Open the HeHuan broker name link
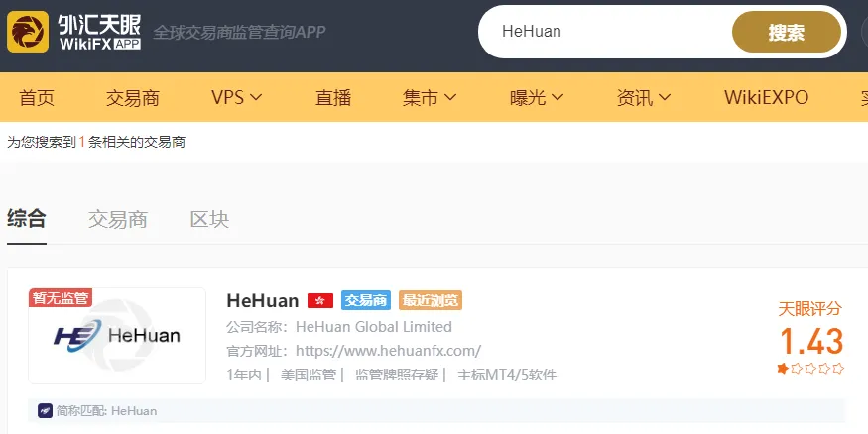 pos(263,300)
